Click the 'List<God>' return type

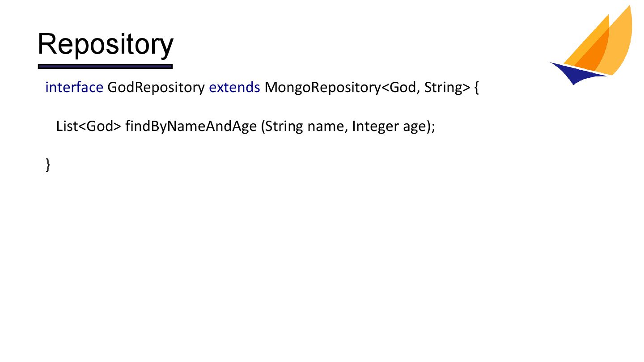pos(89,126)
